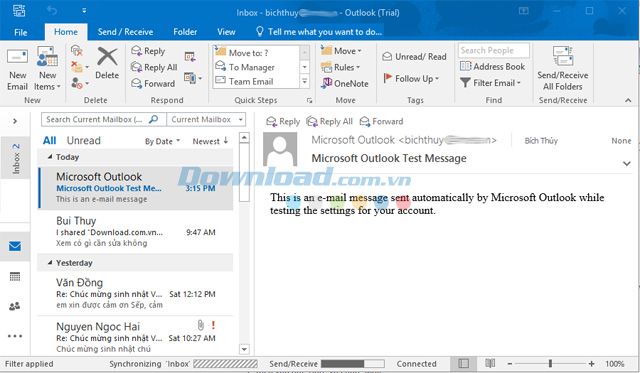The height and width of the screenshot is (373, 640).
Task: Show only Unread messages
Action: [x=84, y=141]
